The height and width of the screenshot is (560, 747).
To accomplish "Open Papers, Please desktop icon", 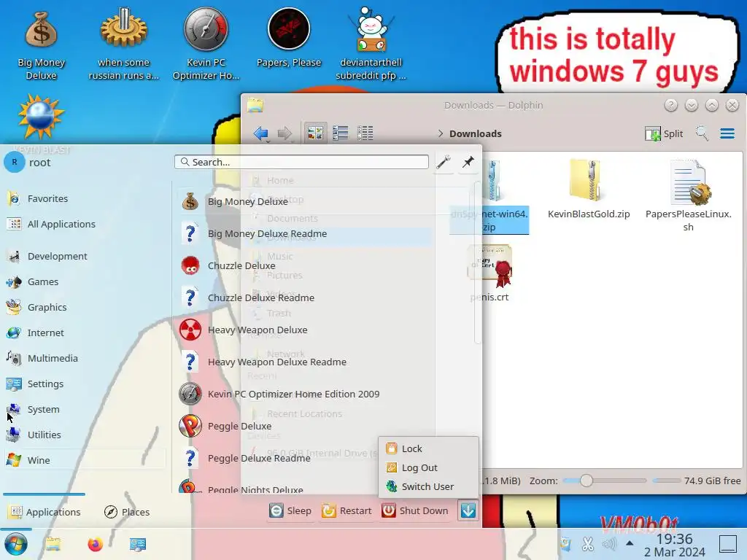I will tap(289, 38).
